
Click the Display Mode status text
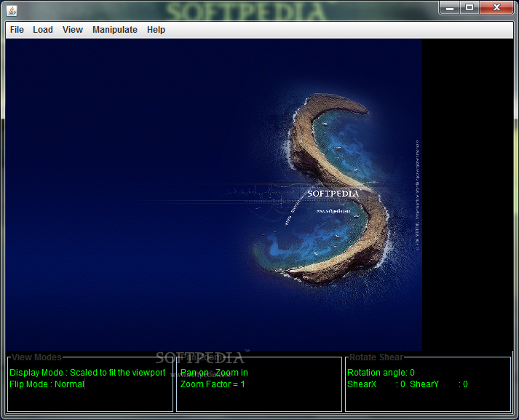click(87, 373)
